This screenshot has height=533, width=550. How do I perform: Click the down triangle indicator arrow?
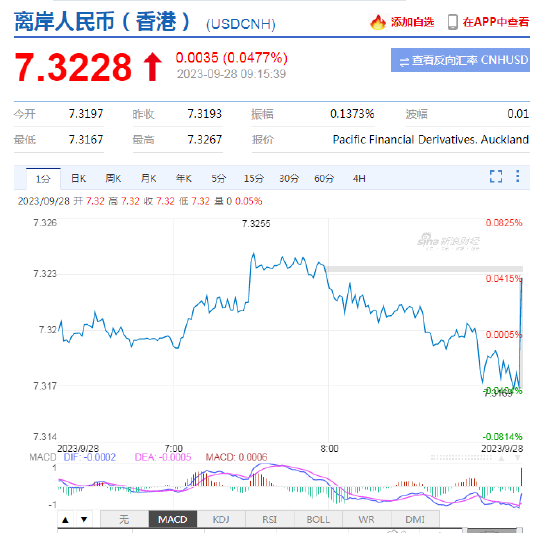coord(84,520)
